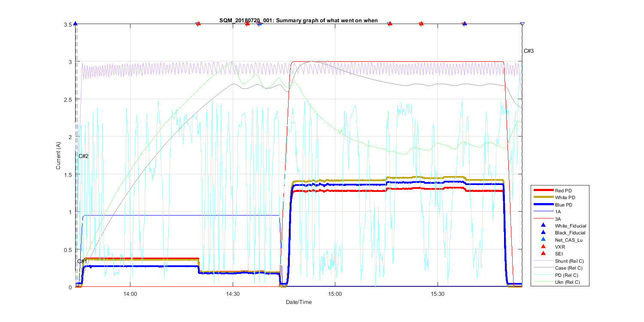This screenshot has height=322, width=644.
Task: Click the White PD gold legend line
Action: 543,197
